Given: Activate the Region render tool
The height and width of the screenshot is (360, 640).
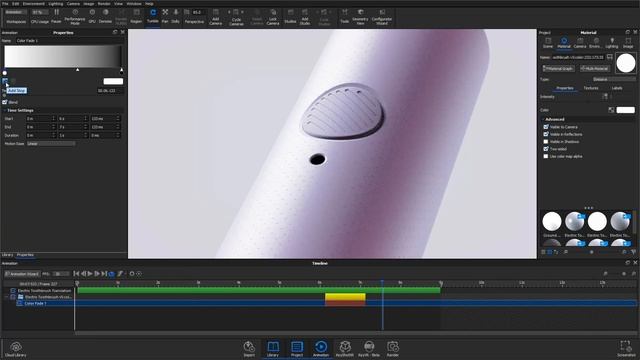Looking at the screenshot, I should [x=136, y=16].
